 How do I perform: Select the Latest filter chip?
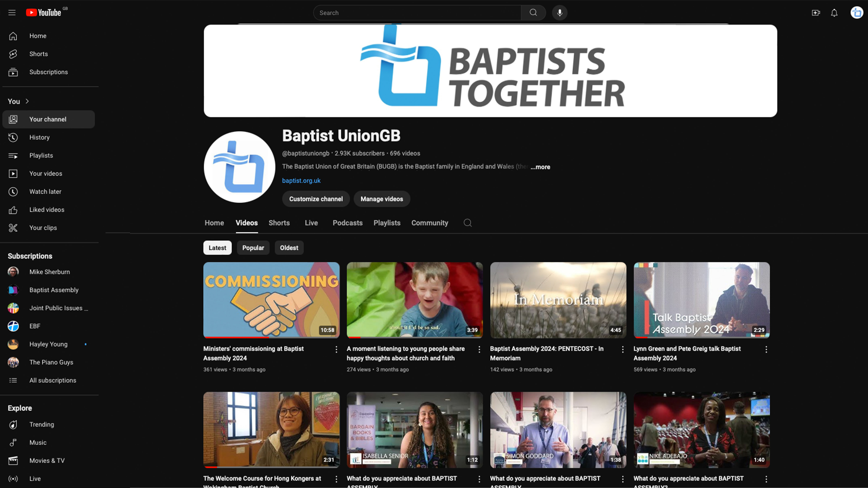click(x=217, y=248)
